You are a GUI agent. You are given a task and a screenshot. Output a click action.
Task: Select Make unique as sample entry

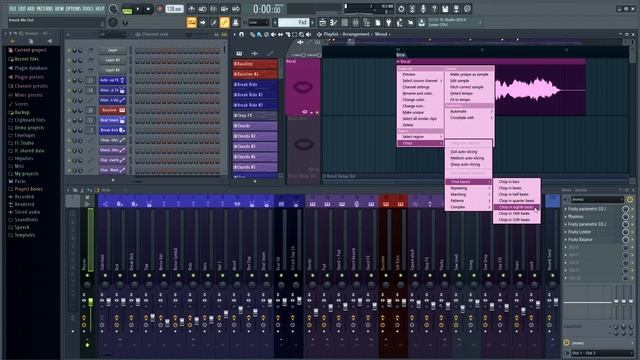pos(469,75)
